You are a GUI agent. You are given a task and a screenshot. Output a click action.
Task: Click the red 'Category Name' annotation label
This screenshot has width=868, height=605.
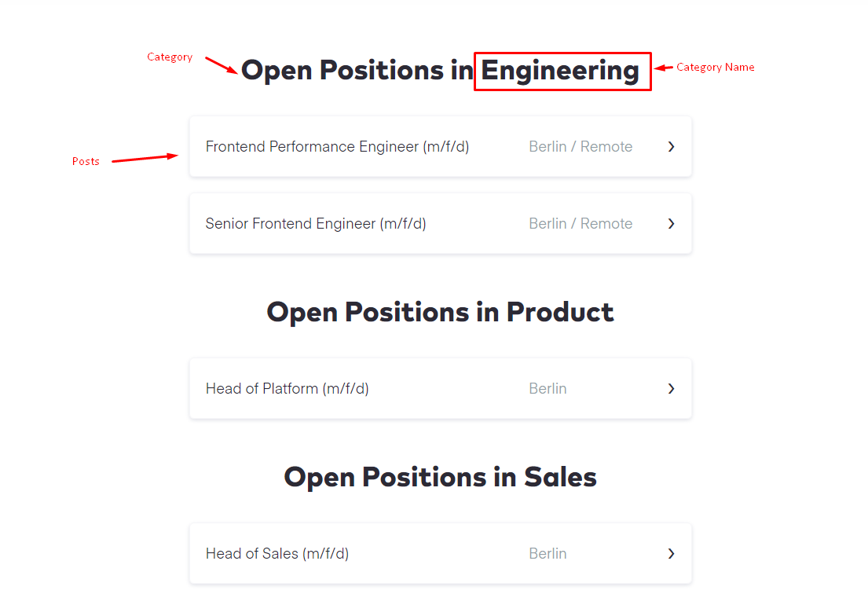[x=715, y=68]
